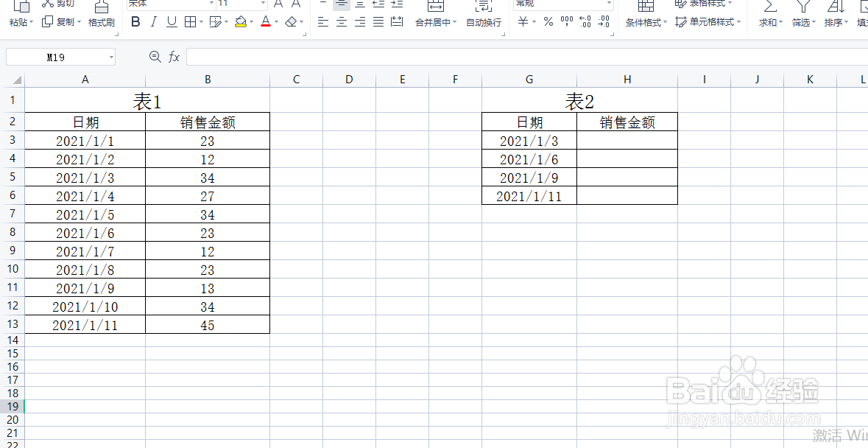The height and width of the screenshot is (448, 868).
Task: Click the 表1 title cell
Action: tap(147, 102)
